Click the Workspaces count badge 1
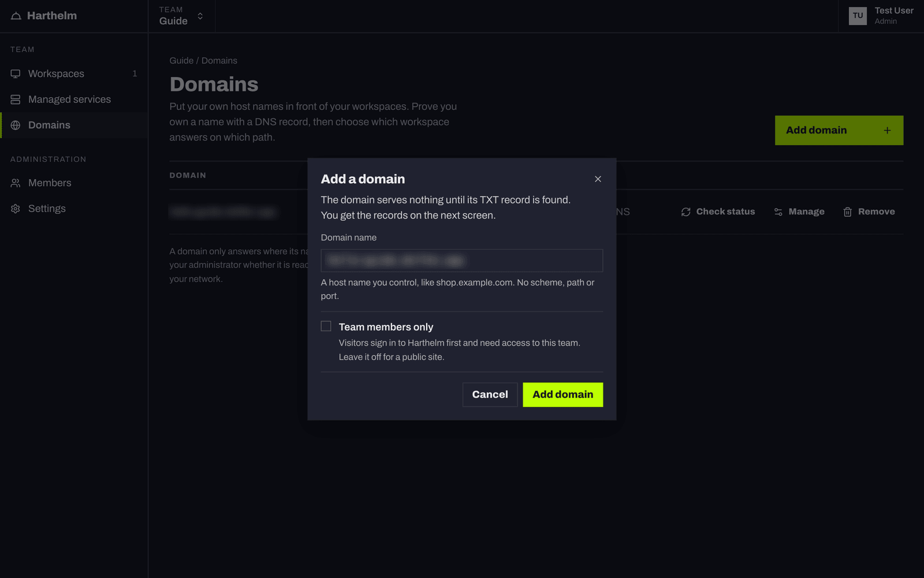Image resolution: width=924 pixels, height=578 pixels. (135, 73)
